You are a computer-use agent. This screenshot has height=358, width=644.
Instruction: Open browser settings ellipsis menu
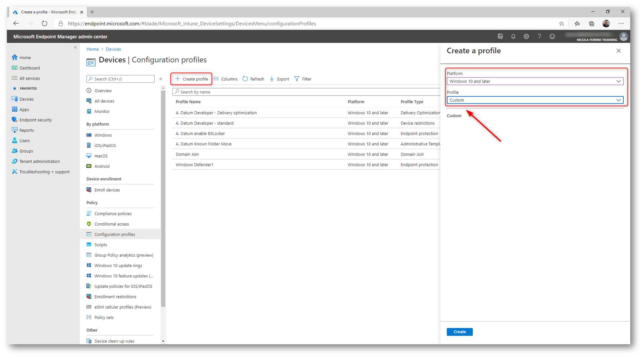click(621, 24)
